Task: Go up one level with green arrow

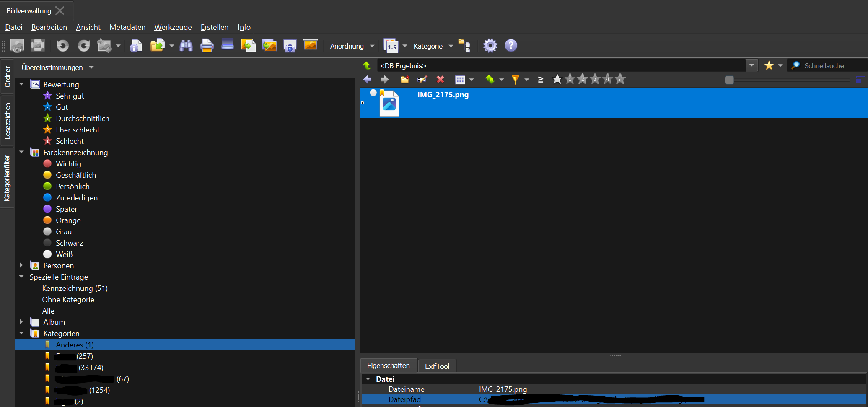Action: point(367,66)
